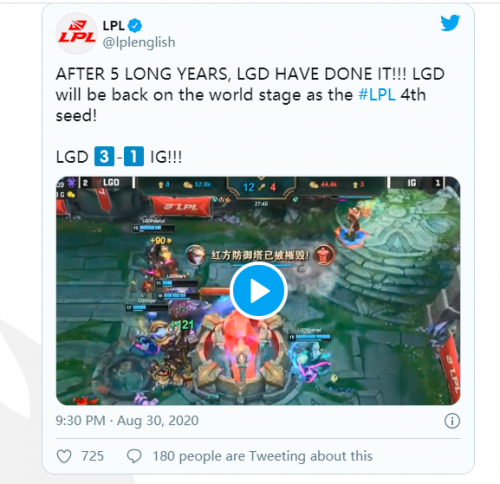The height and width of the screenshot is (484, 500).
Task: Open the LPL display name link
Action: (113, 26)
